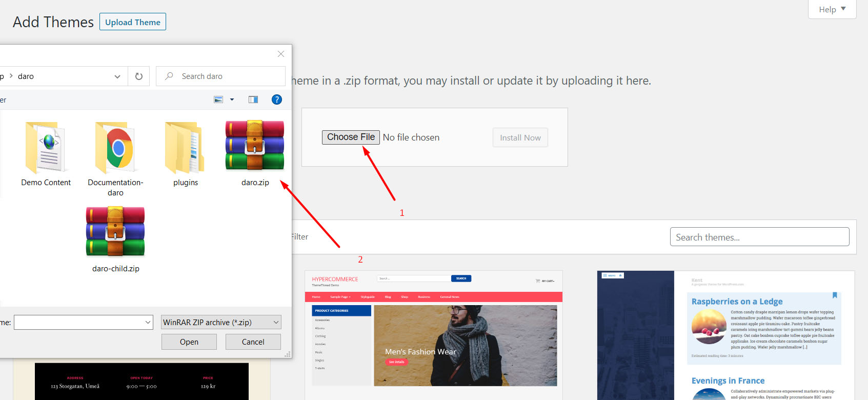Select the HyperCommerce theme preview thumbnail
868x400 pixels.
tap(434, 335)
